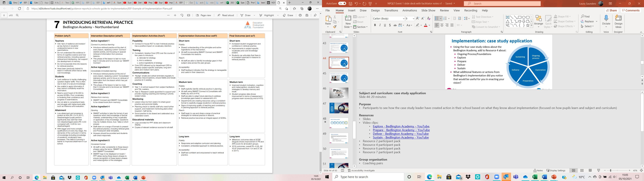Click the Format Painter brush icon
The image size is (644, 181).
coord(335,27)
